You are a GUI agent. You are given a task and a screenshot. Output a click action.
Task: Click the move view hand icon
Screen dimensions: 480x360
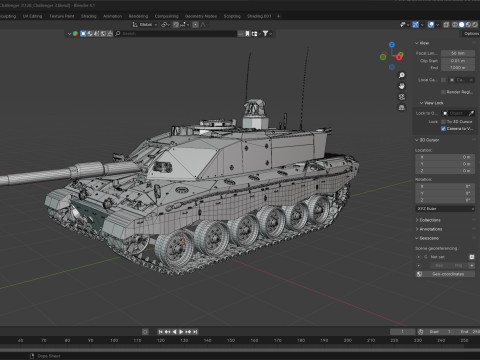402,86
